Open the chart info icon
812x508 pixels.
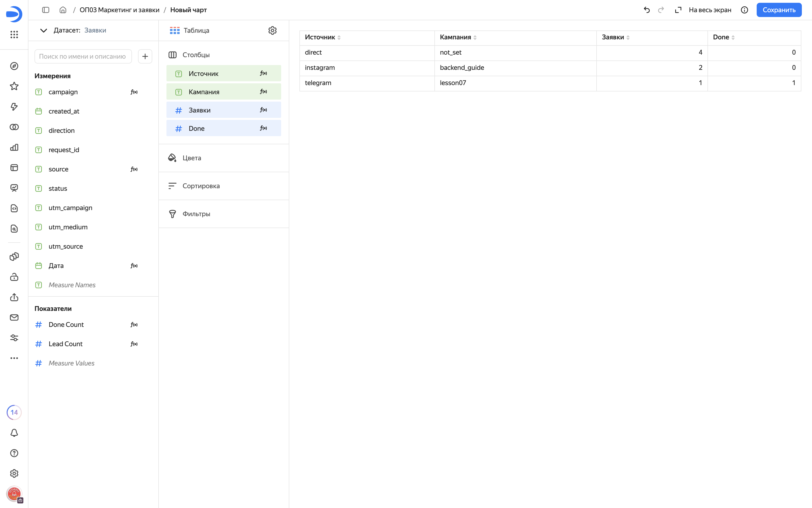click(x=744, y=10)
